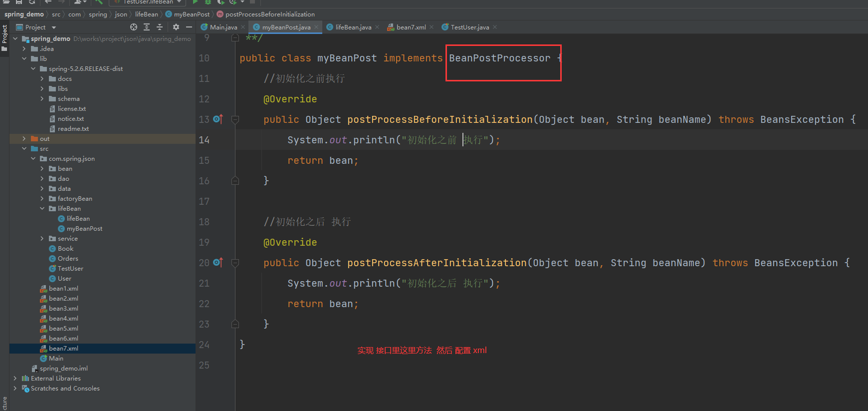Expand the out folder
The image size is (868, 411).
24,138
